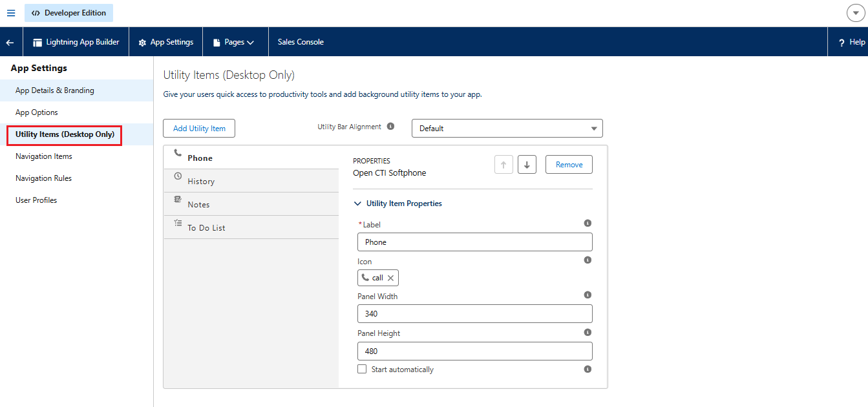Click the Add Utility Item button
Viewport: 868px width, 407px height.
pyautogui.click(x=199, y=129)
